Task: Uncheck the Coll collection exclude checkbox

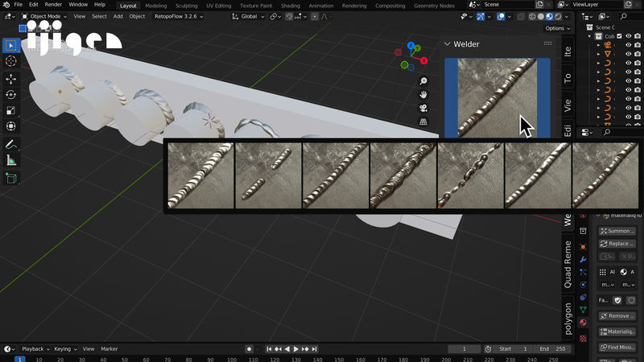Action: click(619, 36)
